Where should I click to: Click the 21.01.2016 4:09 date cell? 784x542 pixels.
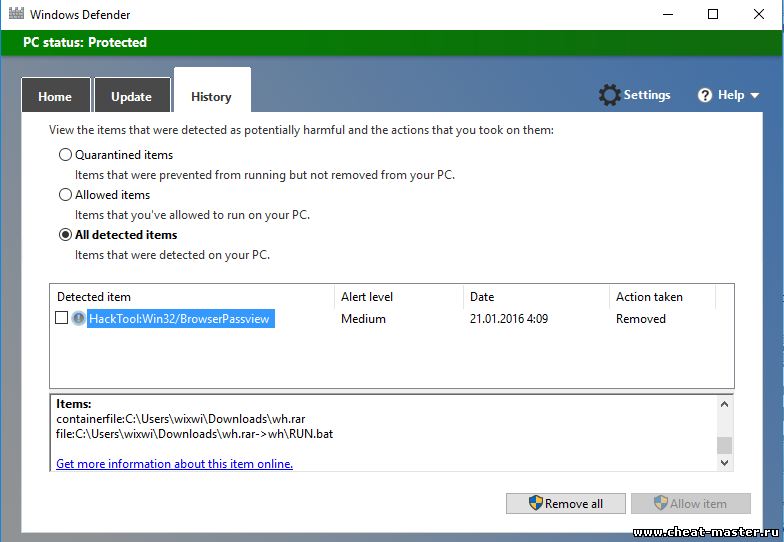(509, 318)
